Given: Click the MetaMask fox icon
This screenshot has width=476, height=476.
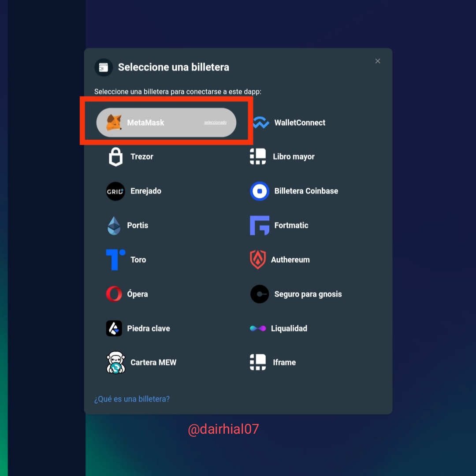Looking at the screenshot, I should (114, 123).
